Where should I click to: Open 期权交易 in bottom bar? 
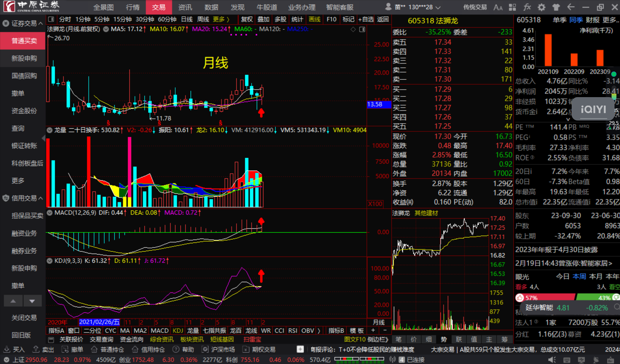pyautogui.click(x=259, y=349)
